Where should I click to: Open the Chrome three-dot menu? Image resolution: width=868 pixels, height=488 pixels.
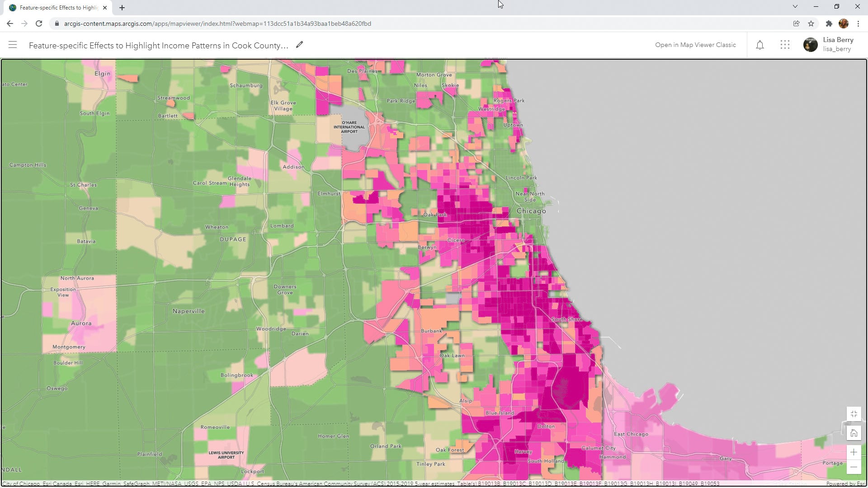click(858, 23)
